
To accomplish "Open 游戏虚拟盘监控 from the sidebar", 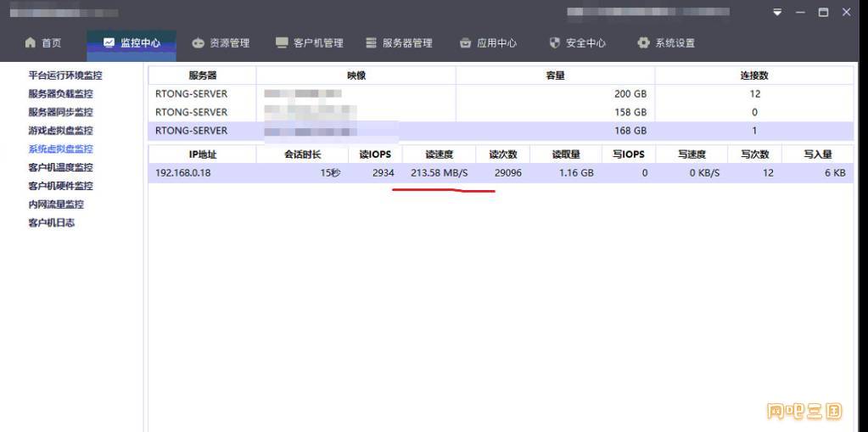I will click(x=61, y=131).
